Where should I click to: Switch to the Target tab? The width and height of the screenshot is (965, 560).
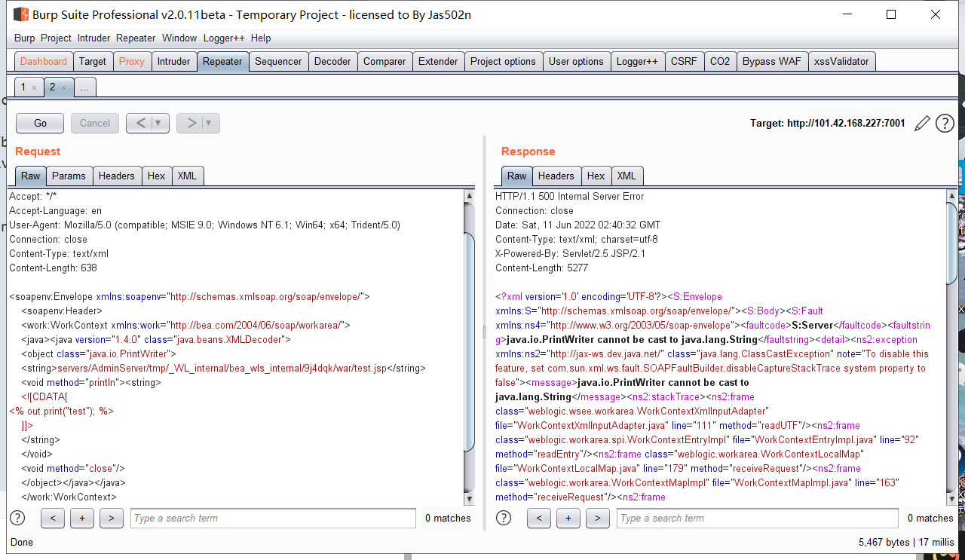pos(93,62)
